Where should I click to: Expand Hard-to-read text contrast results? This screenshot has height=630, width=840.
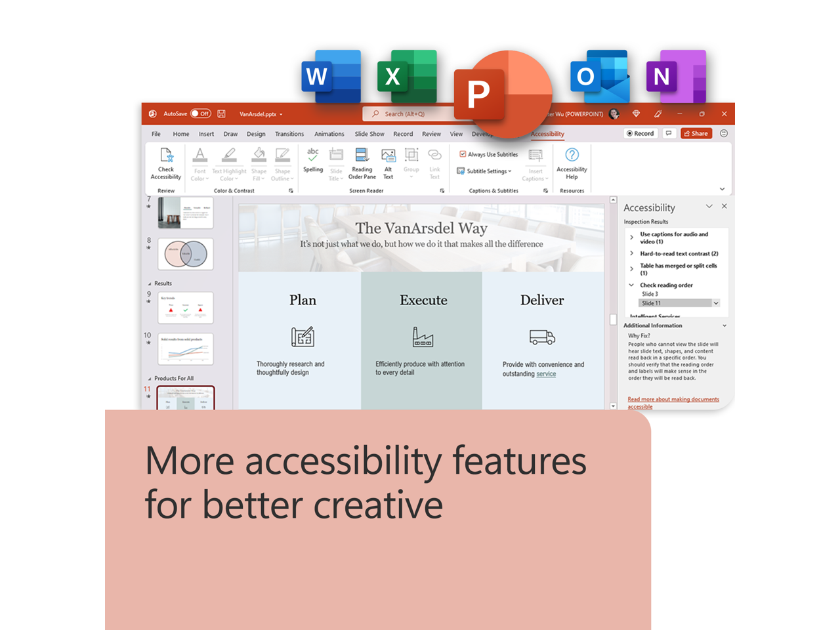(631, 253)
